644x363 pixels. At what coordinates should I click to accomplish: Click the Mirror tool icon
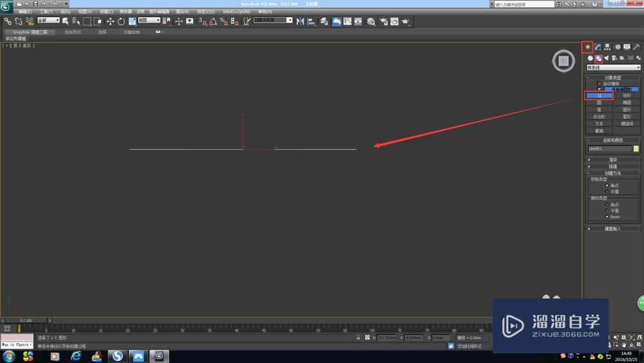[x=300, y=21]
